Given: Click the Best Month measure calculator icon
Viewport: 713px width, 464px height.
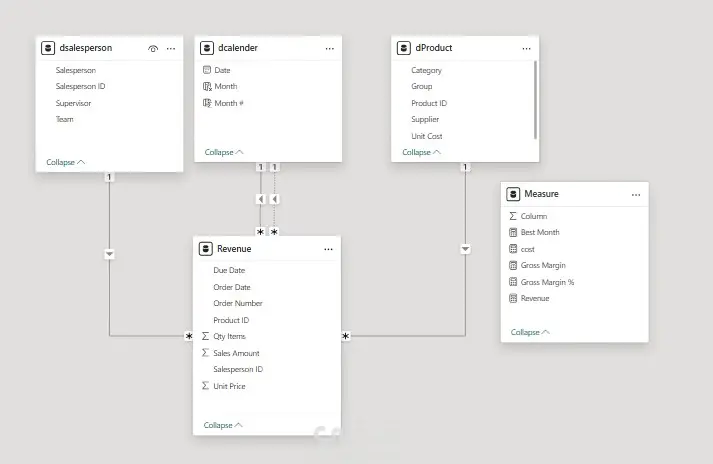Looking at the screenshot, I should pyautogui.click(x=514, y=232).
